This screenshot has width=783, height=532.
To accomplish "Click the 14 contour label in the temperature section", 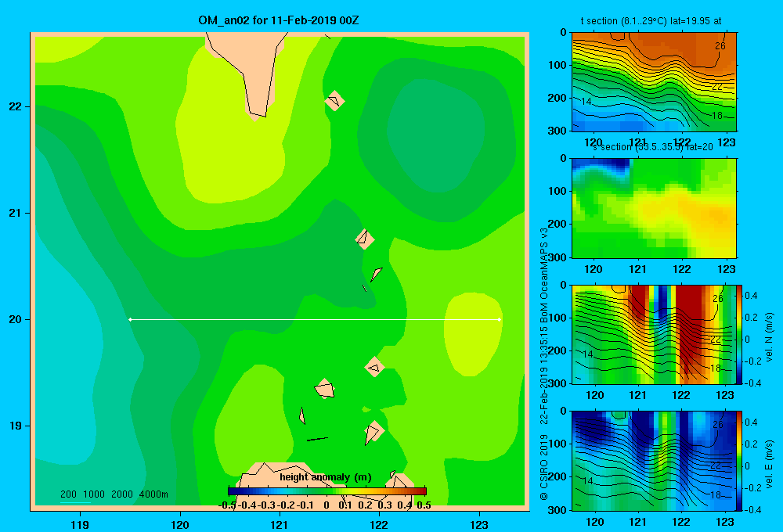I will pyautogui.click(x=586, y=101).
